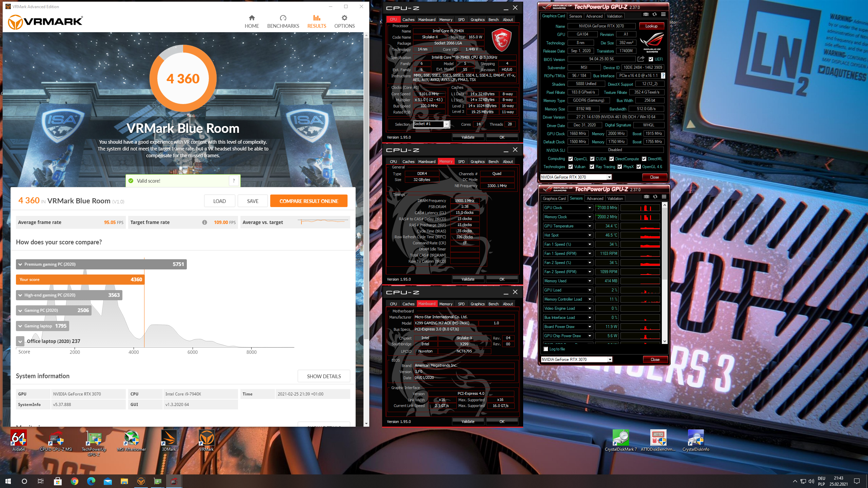Click GPU-Z Sensors window camera icon
Image resolution: width=868 pixels, height=488 pixels.
(x=646, y=197)
